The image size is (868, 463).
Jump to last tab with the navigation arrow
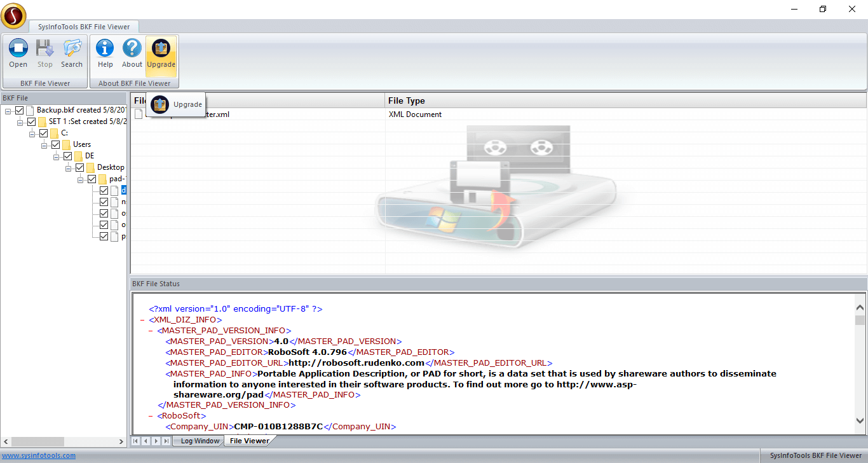(166, 441)
